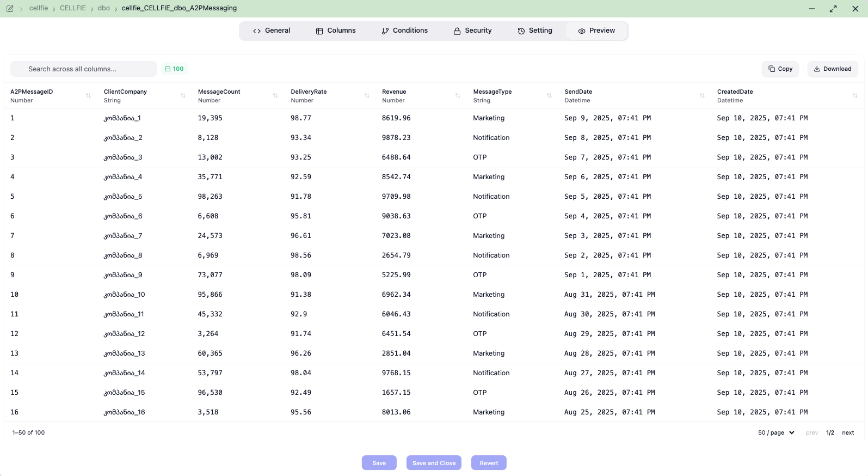Sort by MessageType column arrows
Image resolution: width=868 pixels, height=476 pixels.
(549, 96)
